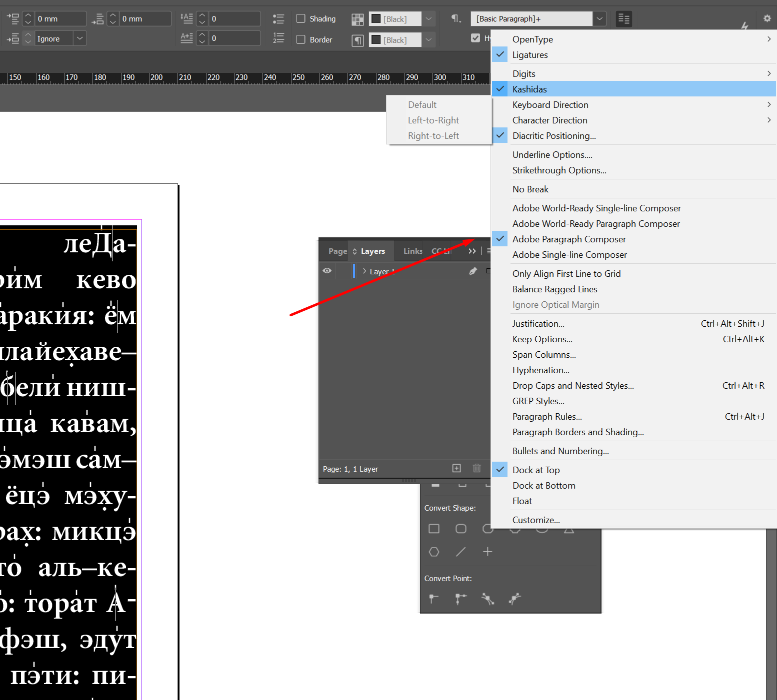The height and width of the screenshot is (700, 777).
Task: Select No Break menu item
Action: pos(634,189)
